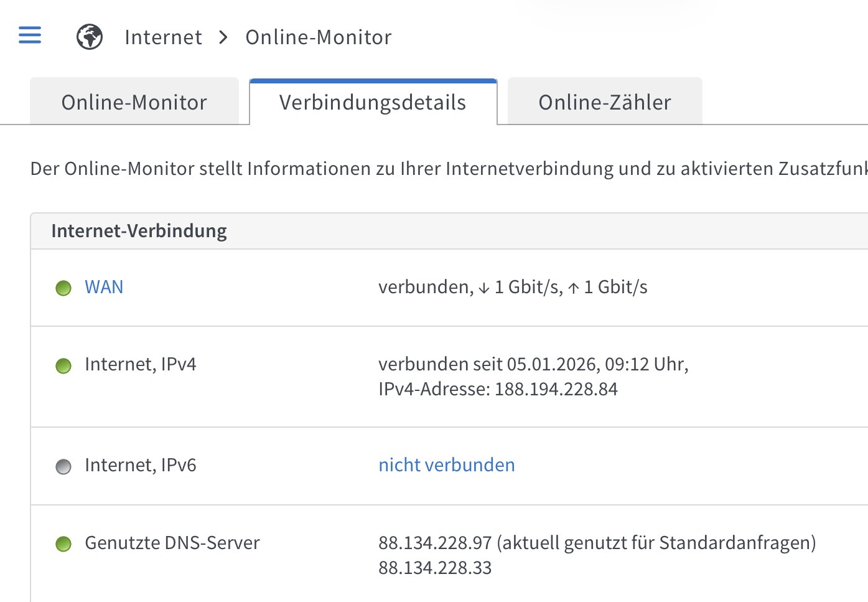Viewport: 868px width, 602px height.
Task: Switch to the Online-Monitor tab
Action: 134,102
